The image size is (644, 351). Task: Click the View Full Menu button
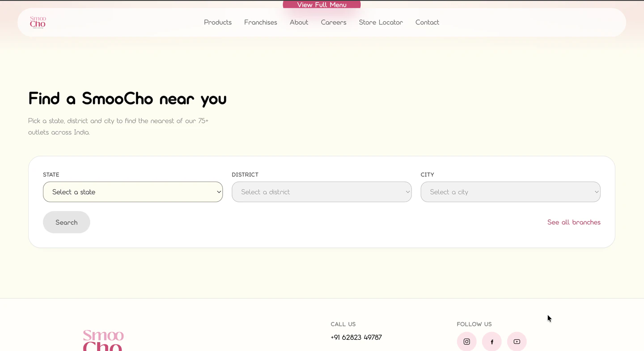point(322,5)
